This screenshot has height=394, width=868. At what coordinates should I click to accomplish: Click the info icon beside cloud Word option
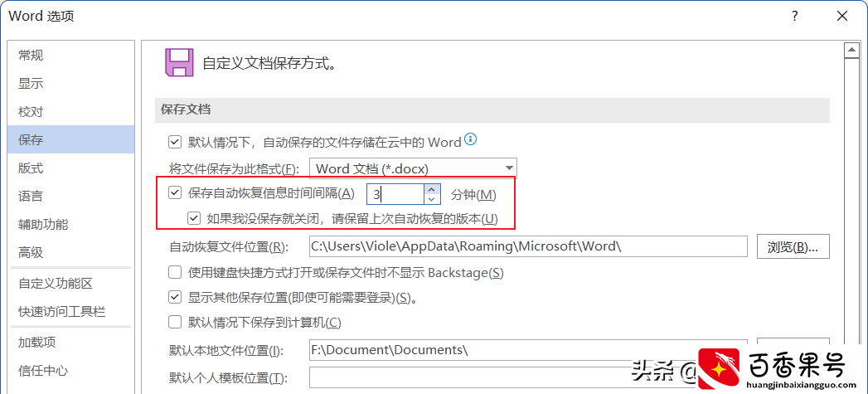[471, 139]
